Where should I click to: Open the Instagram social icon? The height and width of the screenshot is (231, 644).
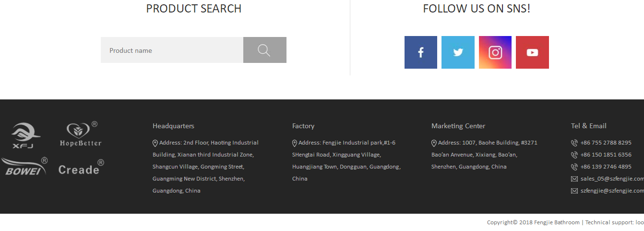(495, 52)
